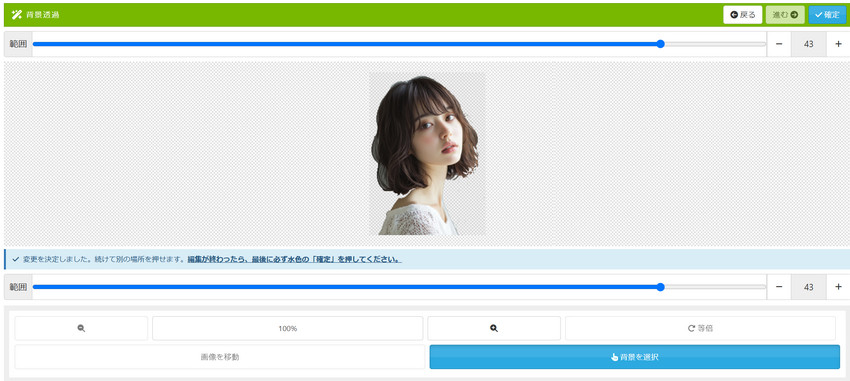Zoom out with the magnifier minus icon
The width and height of the screenshot is (850, 381).
81,328
